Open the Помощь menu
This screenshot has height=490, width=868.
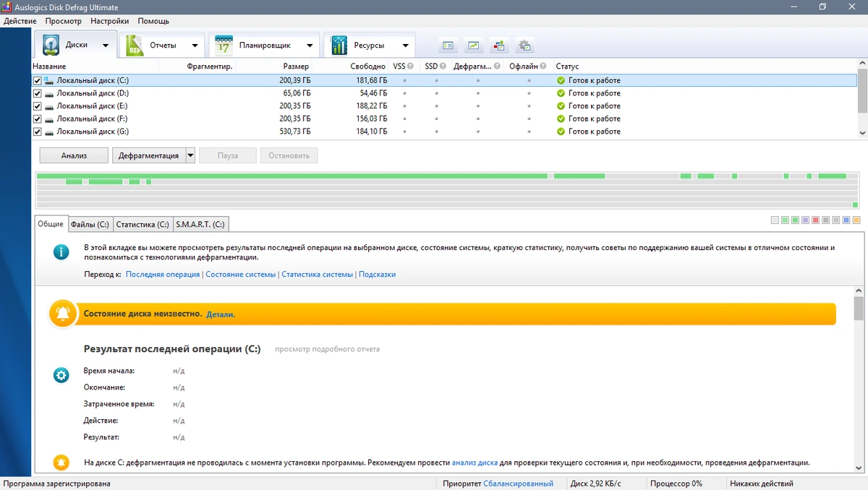153,21
